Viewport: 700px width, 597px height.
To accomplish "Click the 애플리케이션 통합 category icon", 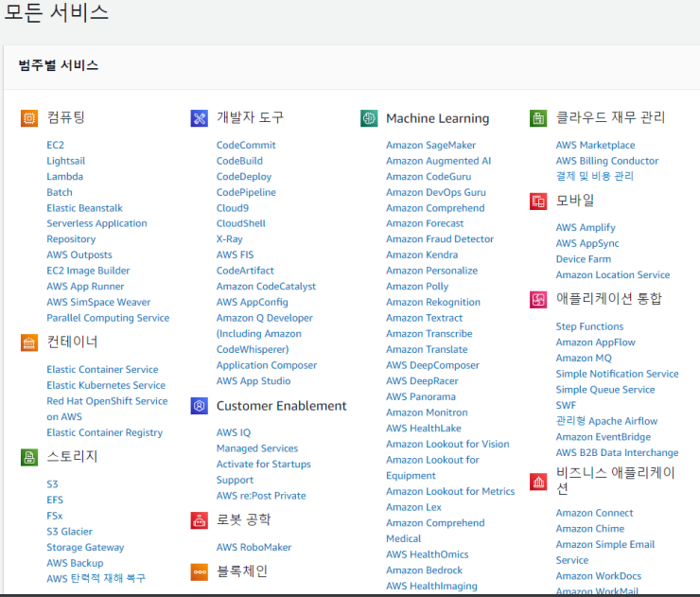I will [x=538, y=300].
